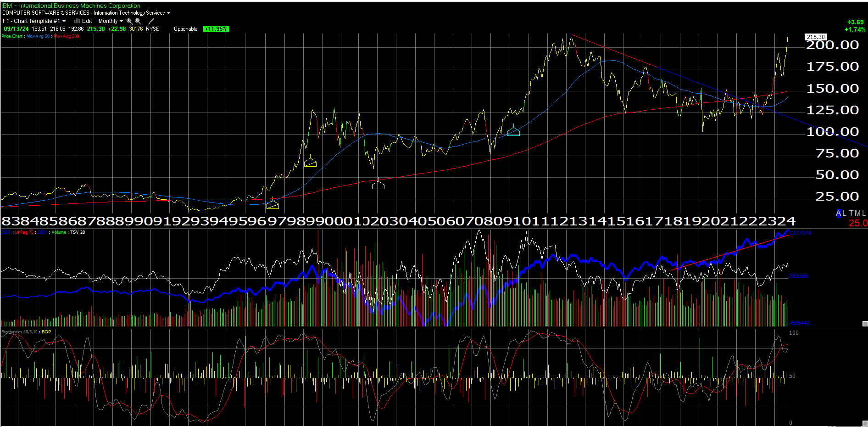Click the +3.69 change value at top right
This screenshot has width=868, height=427.
pyautogui.click(x=855, y=22)
